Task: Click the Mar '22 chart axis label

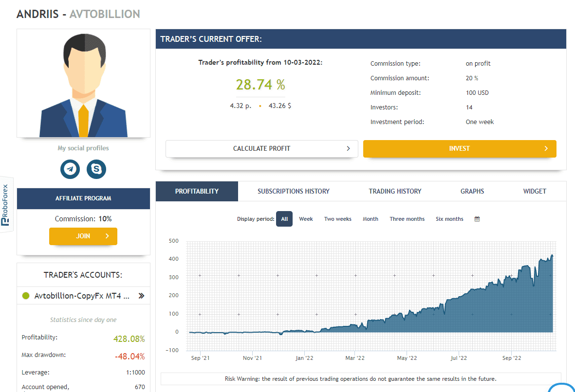Action: point(355,358)
